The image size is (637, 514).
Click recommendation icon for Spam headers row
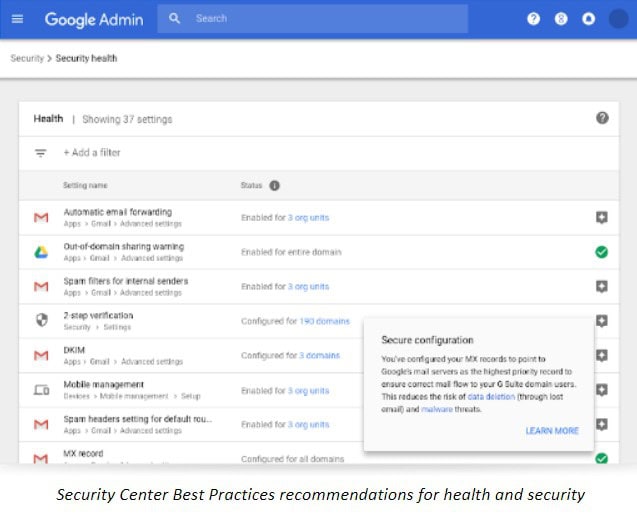click(602, 425)
